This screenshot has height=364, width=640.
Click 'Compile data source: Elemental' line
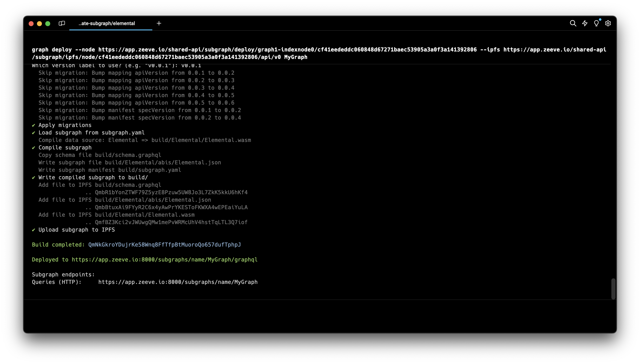coord(145,140)
